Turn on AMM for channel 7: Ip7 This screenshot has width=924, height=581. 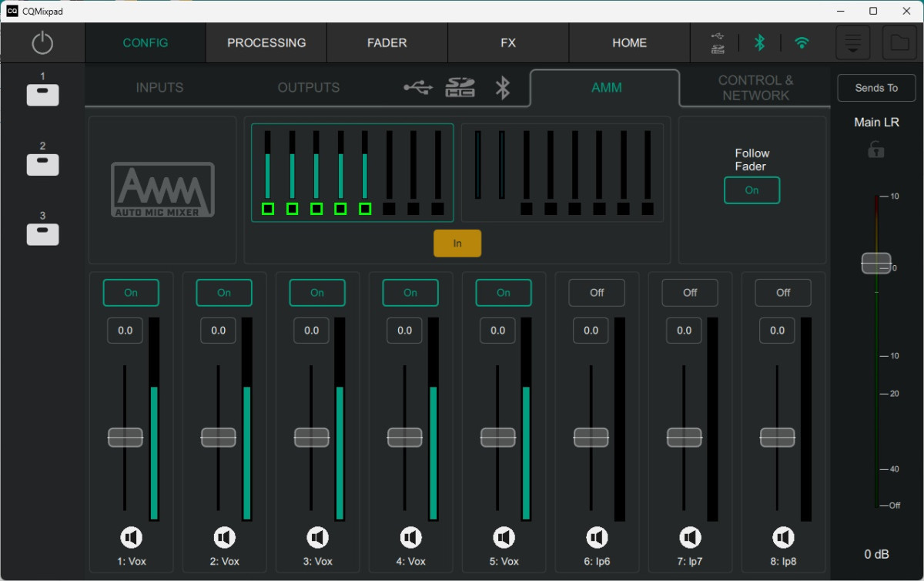pos(690,293)
